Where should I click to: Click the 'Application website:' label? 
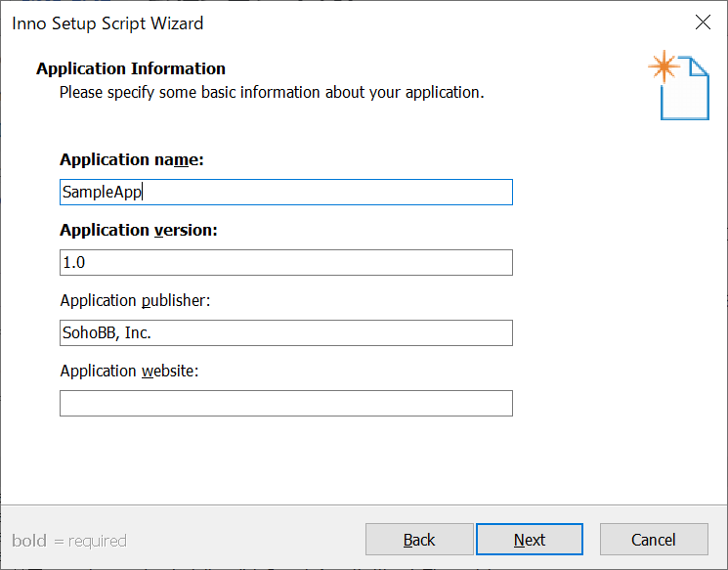pos(129,371)
